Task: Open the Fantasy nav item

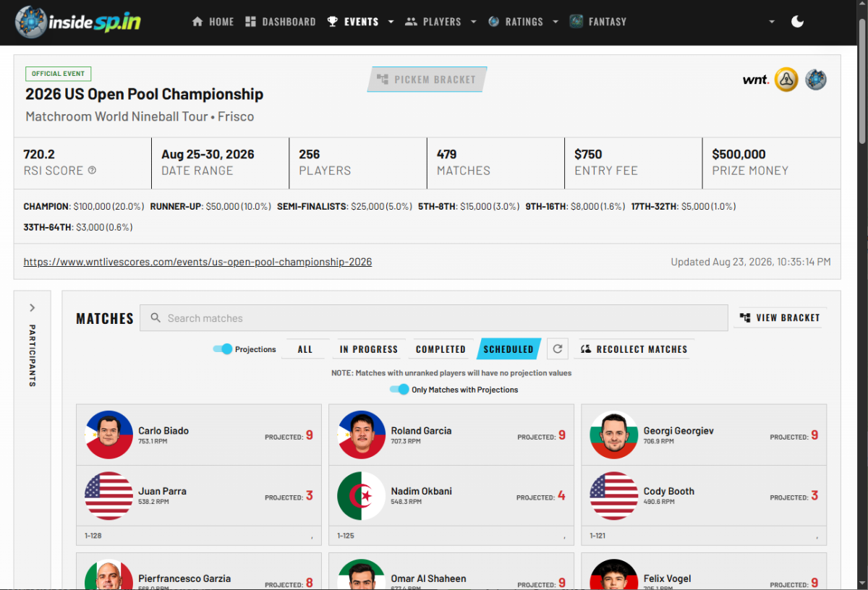Action: click(598, 22)
